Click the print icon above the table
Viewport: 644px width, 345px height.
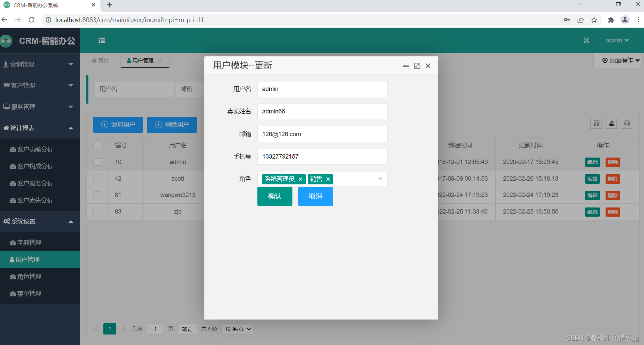627,123
